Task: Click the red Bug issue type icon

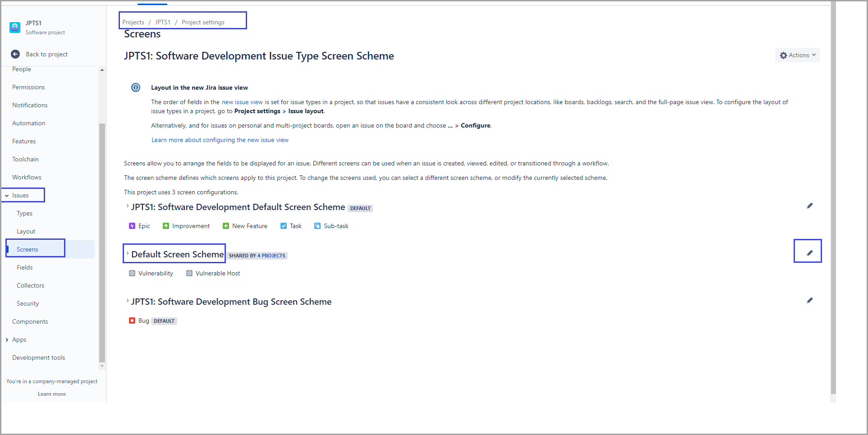Action: (132, 321)
